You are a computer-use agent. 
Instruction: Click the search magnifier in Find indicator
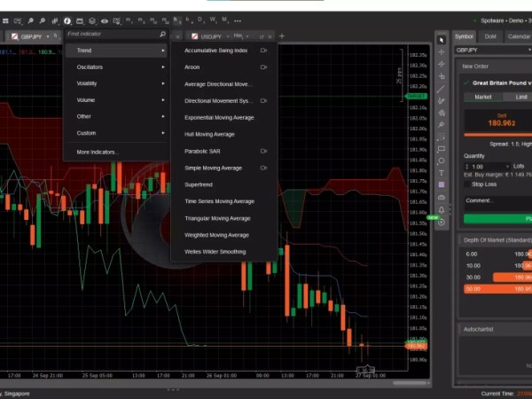tap(162, 34)
